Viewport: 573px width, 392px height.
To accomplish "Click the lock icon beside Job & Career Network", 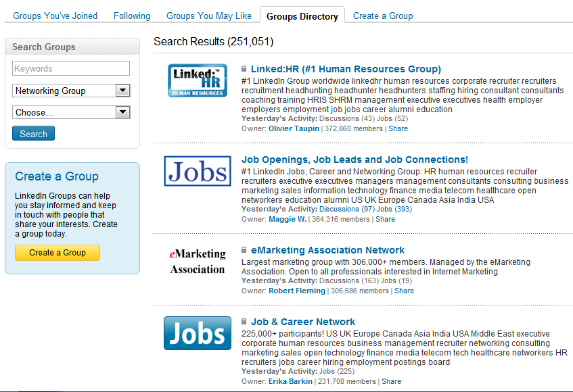I will point(244,322).
